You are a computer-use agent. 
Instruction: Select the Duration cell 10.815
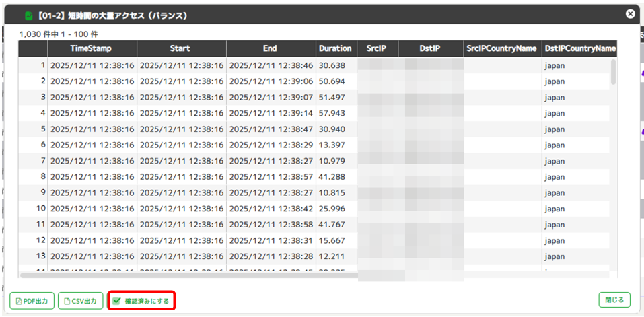point(336,192)
